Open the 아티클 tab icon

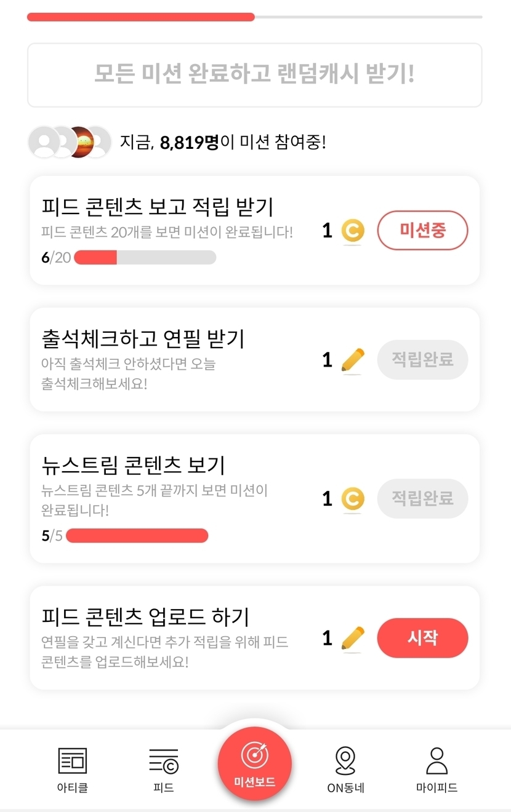(x=72, y=761)
